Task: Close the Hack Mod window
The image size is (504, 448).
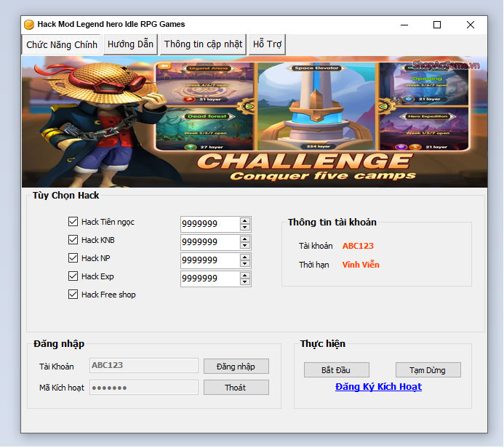Action: point(471,25)
